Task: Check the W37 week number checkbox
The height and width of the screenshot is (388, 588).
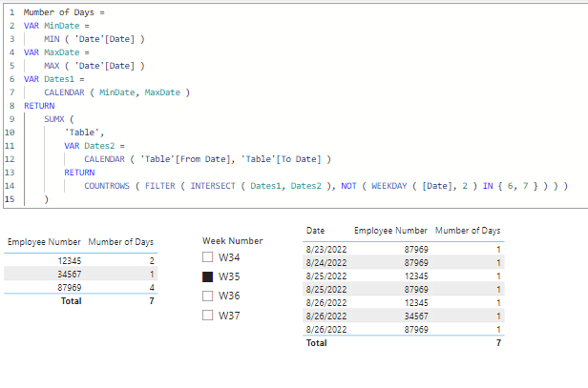Action: point(207,315)
